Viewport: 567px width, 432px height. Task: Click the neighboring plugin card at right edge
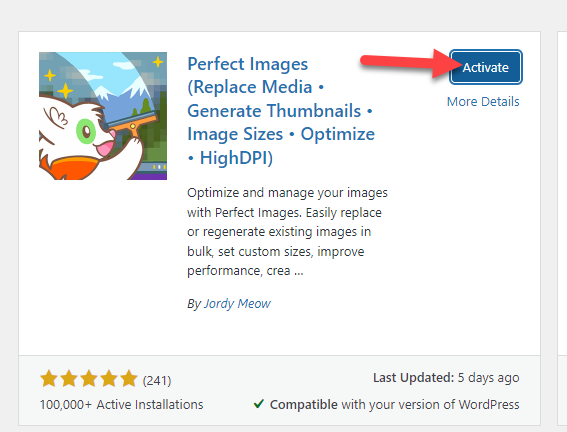point(562,228)
